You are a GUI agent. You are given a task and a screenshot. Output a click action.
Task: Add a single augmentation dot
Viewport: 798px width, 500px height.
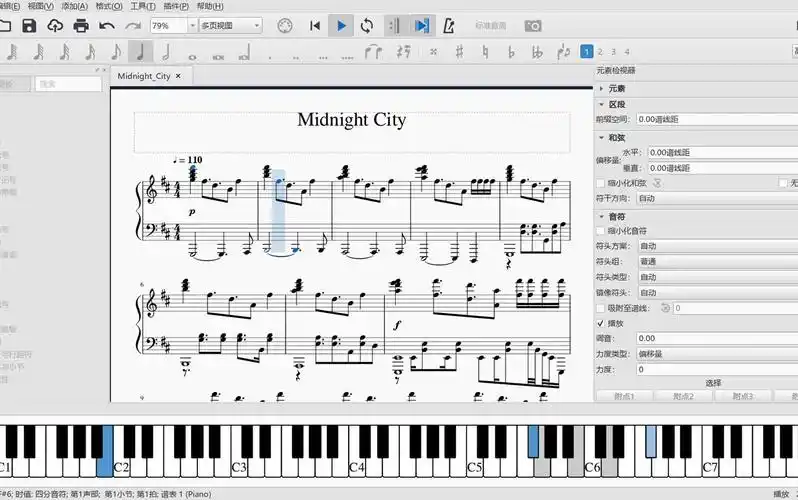coord(270,58)
